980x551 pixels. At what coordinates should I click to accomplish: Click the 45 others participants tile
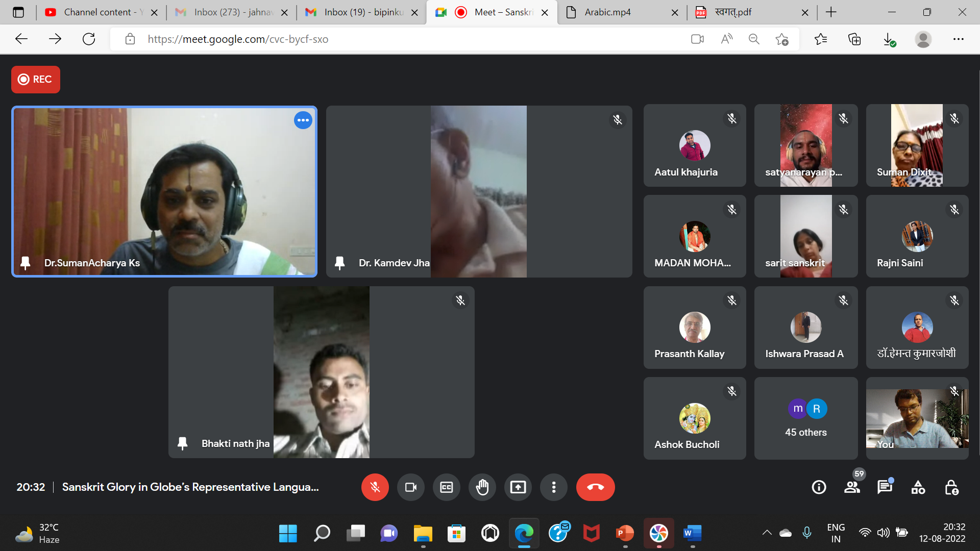(805, 418)
